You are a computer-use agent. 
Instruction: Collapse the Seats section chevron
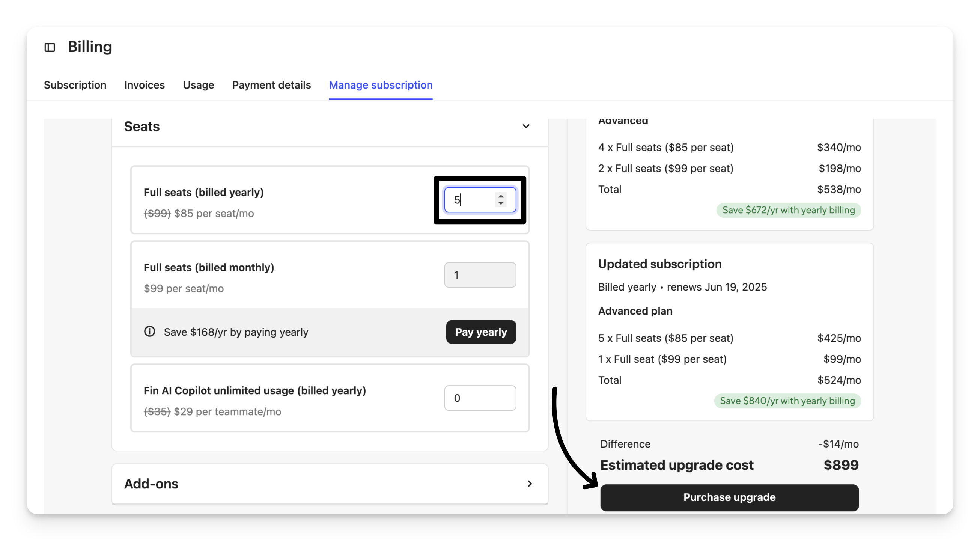[526, 126]
